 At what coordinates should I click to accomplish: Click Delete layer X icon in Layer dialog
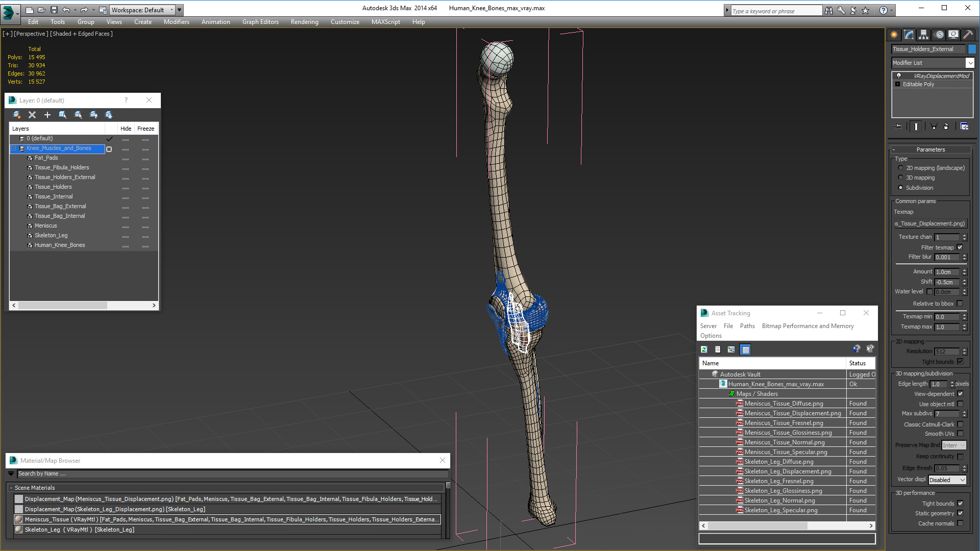tap(32, 115)
